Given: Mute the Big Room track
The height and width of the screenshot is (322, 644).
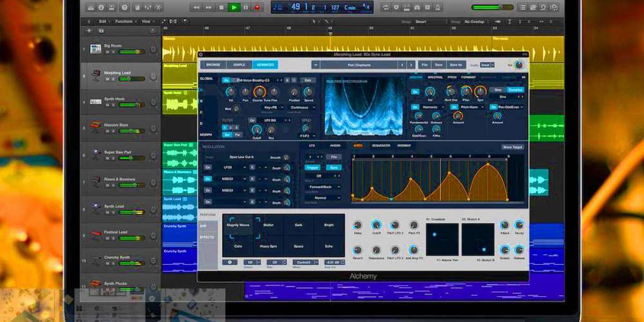Looking at the screenshot, I should tap(107, 52).
